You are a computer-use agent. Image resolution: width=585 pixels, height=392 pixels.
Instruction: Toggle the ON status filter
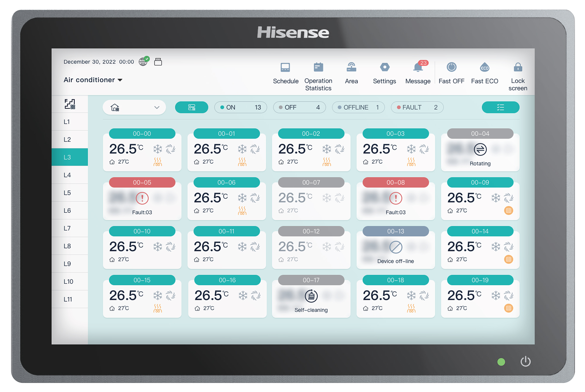[x=240, y=107]
